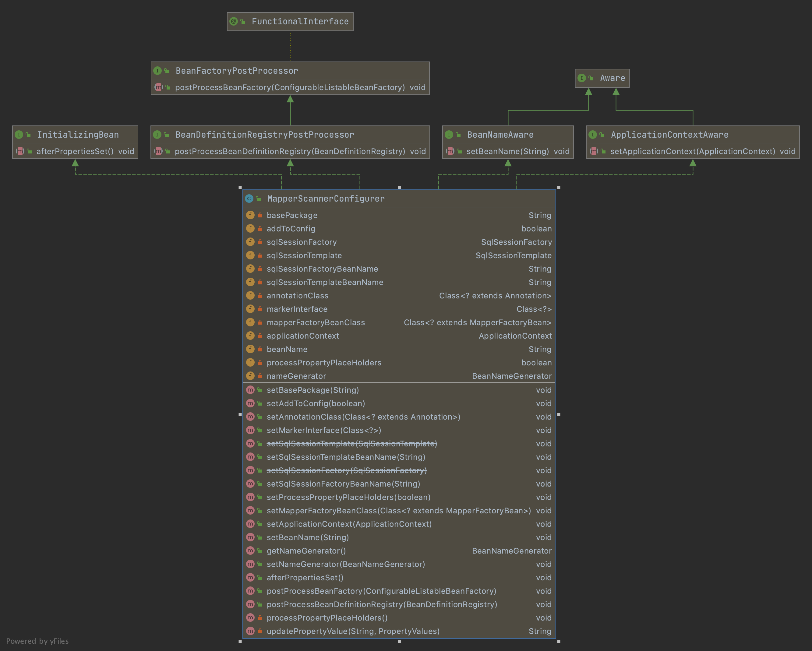The width and height of the screenshot is (812, 651).
Task: Click the top selection handle of MapperScannerConfigurer node
Action: [399, 187]
